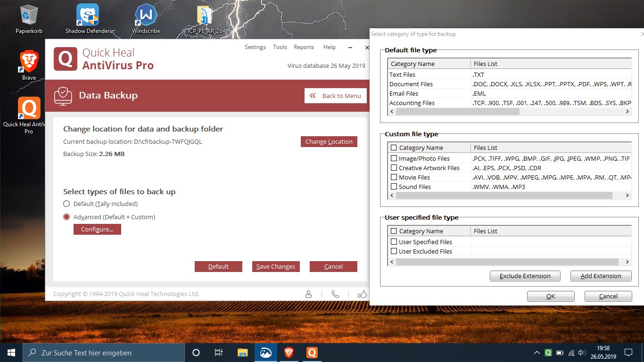Image resolution: width=644 pixels, height=362 pixels.
Task: Select the Document Files row
Action: [x=509, y=84]
